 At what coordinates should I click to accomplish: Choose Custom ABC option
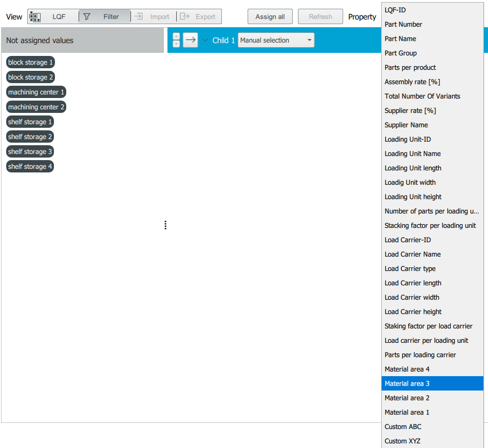[433, 426]
